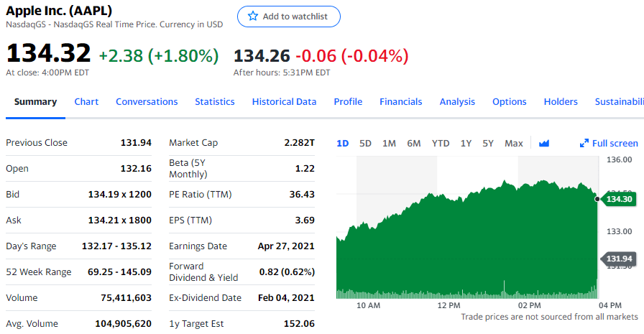Click the Earnings Date Apr 27, 2021

[x=286, y=246]
